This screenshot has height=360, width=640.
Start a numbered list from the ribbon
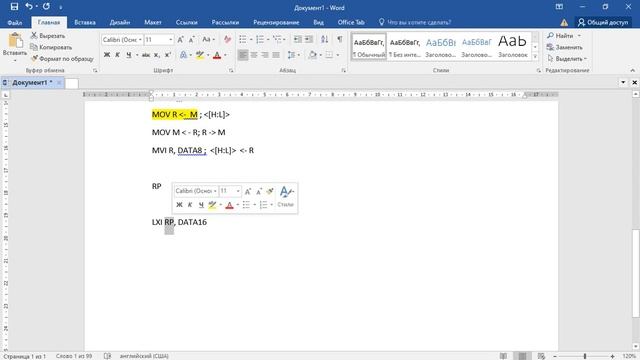click(x=260, y=40)
